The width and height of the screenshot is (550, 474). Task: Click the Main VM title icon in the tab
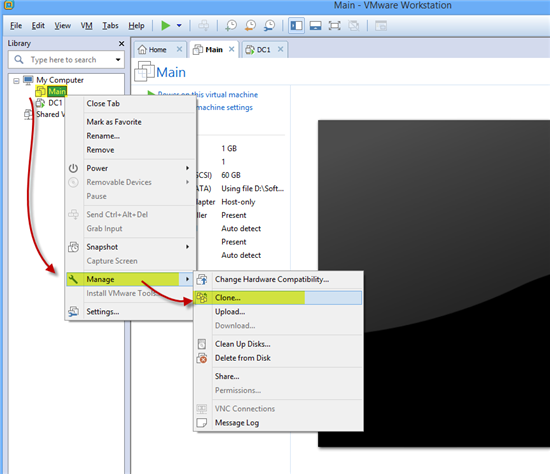(197, 50)
